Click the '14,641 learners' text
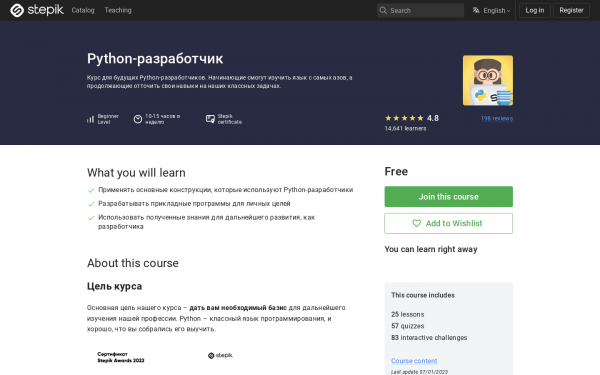Screen dimensions: 600x375 pyautogui.click(x=405, y=129)
